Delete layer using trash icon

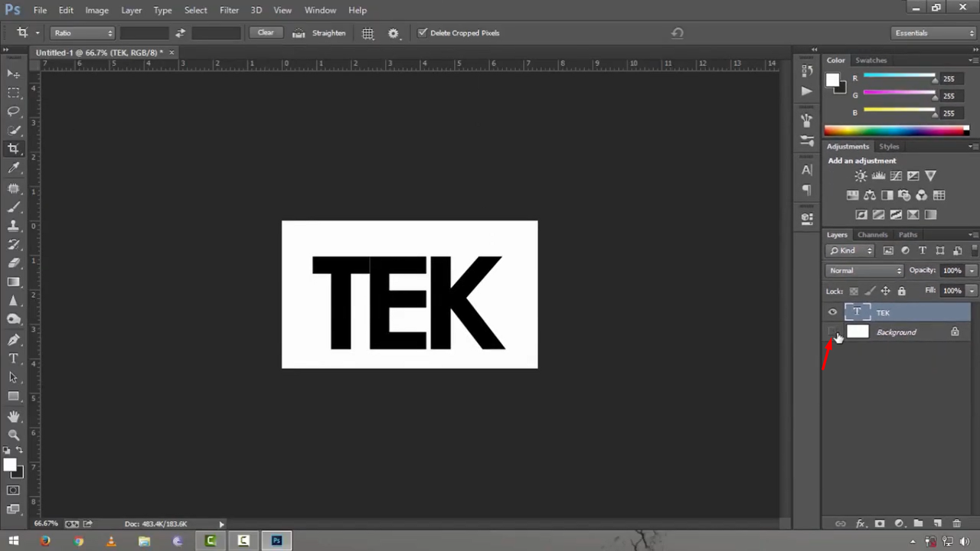[x=956, y=523]
